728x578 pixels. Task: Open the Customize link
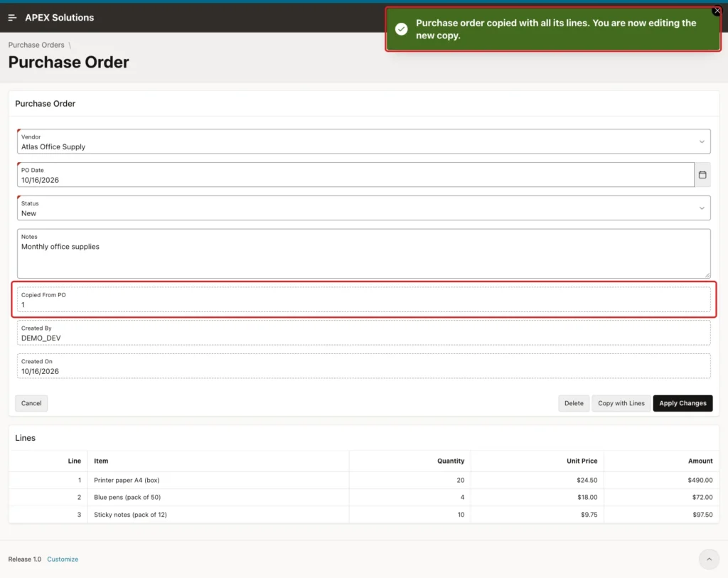click(63, 559)
